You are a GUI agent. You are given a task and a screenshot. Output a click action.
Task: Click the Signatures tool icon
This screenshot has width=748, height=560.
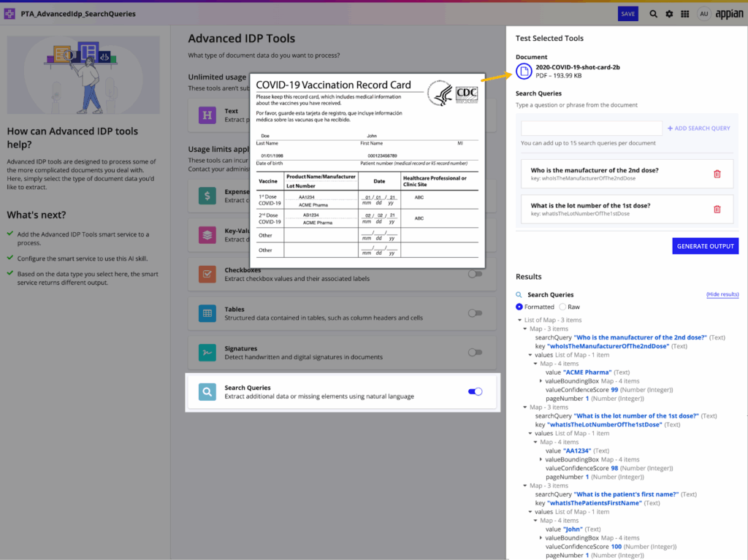pos(207,353)
